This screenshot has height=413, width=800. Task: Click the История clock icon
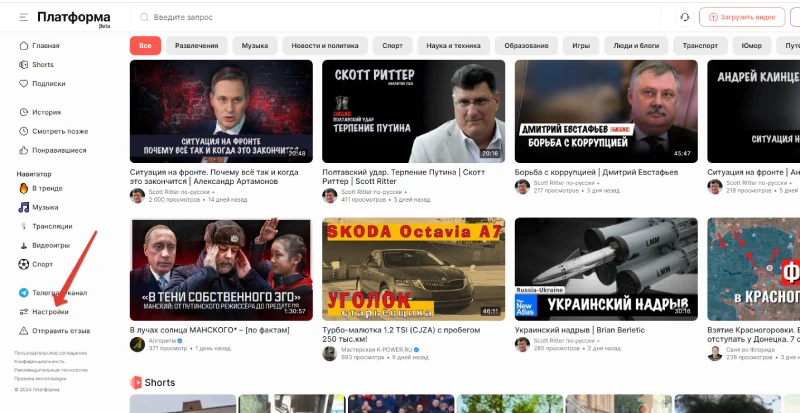23,112
